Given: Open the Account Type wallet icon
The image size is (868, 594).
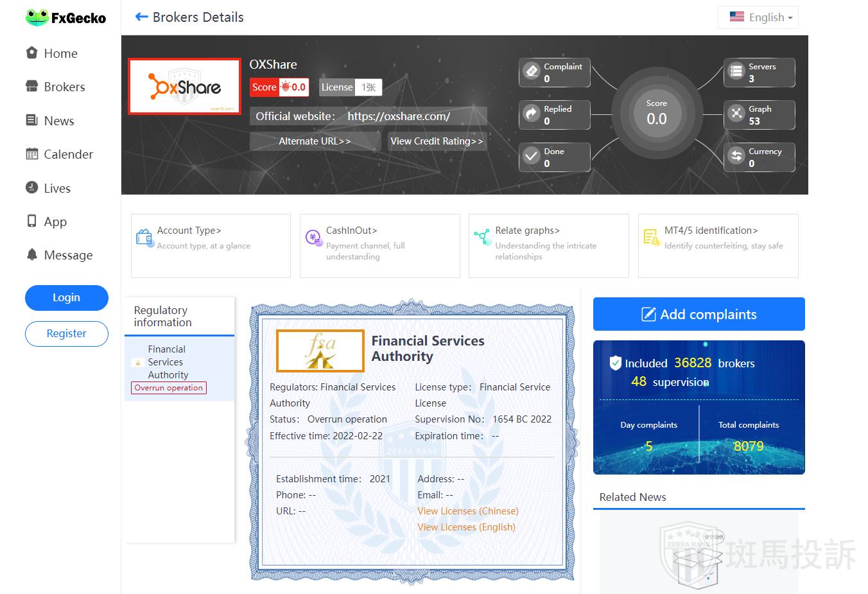Looking at the screenshot, I should point(144,238).
